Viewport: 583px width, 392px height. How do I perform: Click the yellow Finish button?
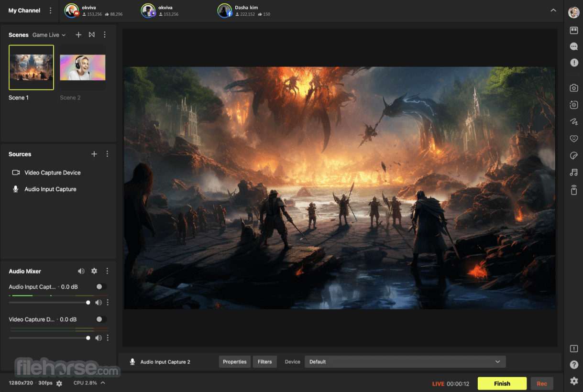502,383
